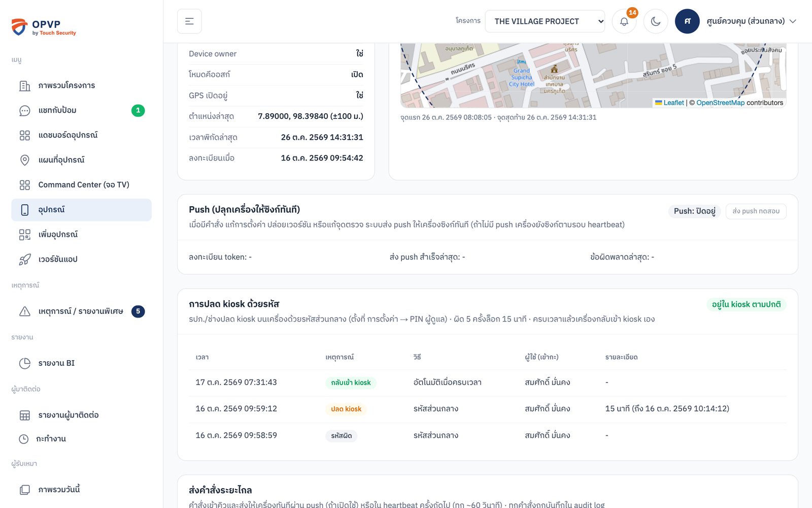
Task: Open Command Center (จอ TV) icon
Action: tap(25, 185)
